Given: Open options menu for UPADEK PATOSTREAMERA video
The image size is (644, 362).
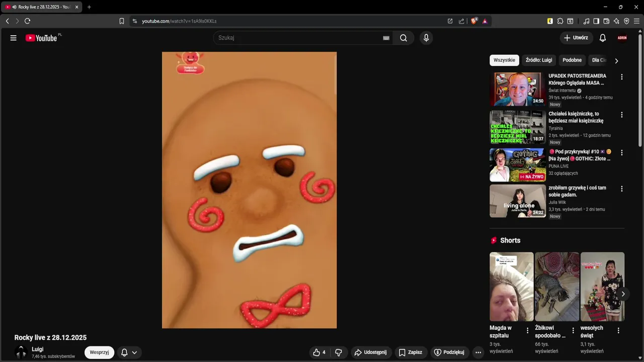Looking at the screenshot, I should pos(621,77).
